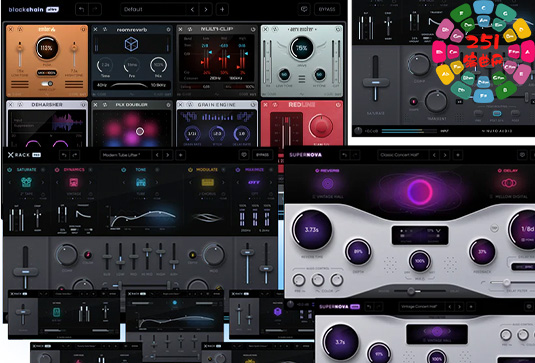Click the POST 2FX routing button
Image resolution: width=535 pixels, height=363 pixels.
coord(497,113)
